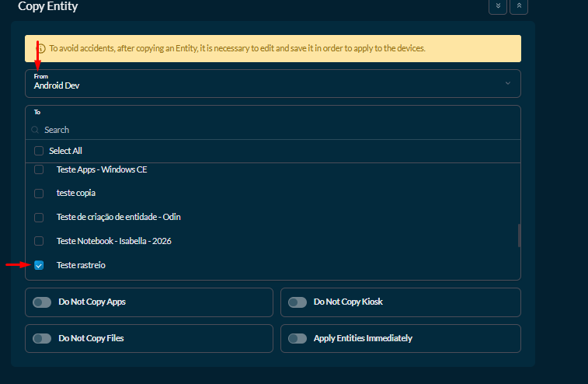Click the Search input field
This screenshot has height=384, width=588.
point(273,130)
